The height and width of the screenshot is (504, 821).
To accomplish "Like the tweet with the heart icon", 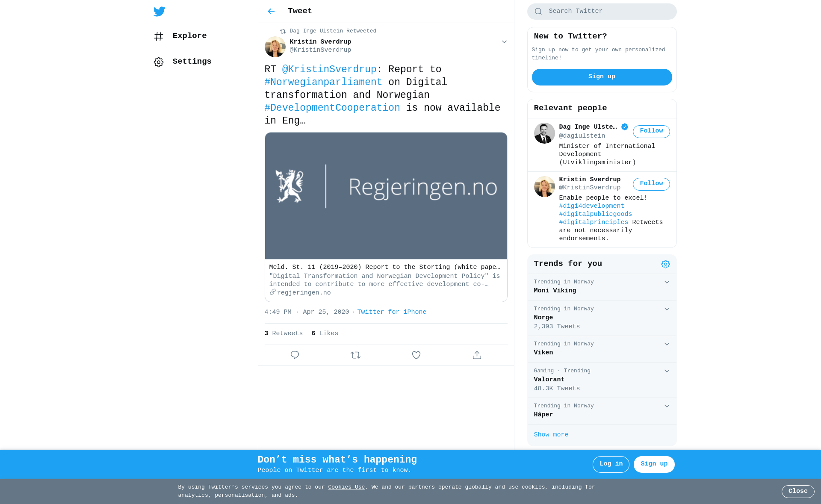I will click(x=416, y=355).
